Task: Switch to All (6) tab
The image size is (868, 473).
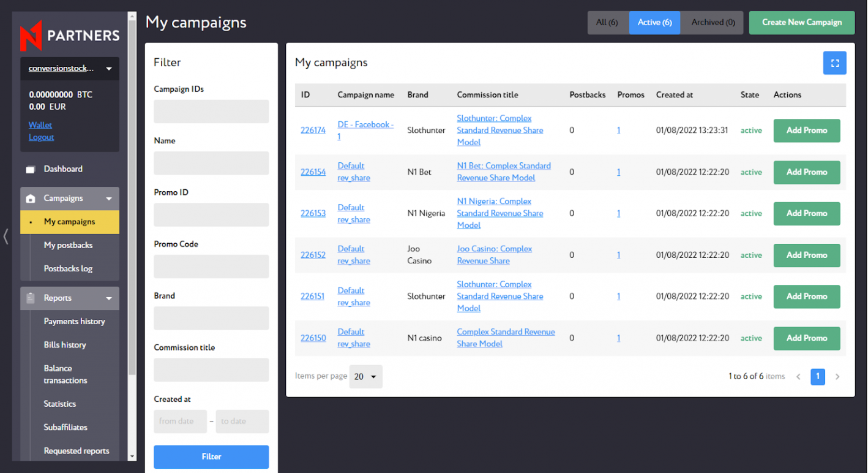Action: click(x=608, y=23)
